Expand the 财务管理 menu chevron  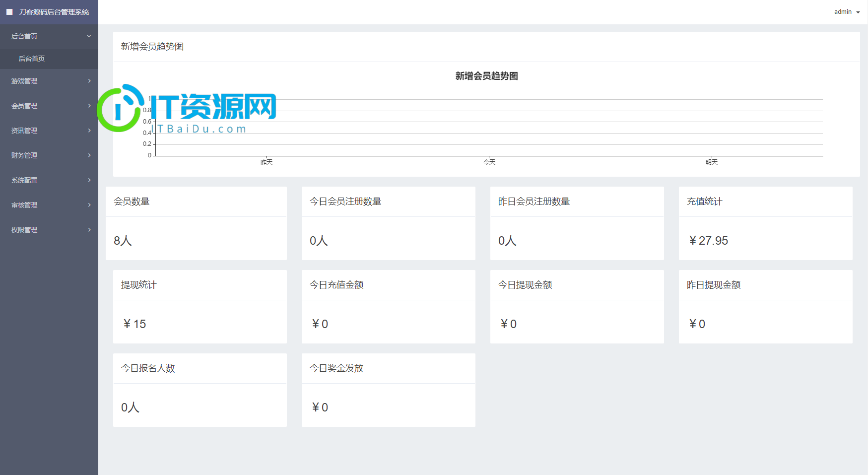[89, 155]
